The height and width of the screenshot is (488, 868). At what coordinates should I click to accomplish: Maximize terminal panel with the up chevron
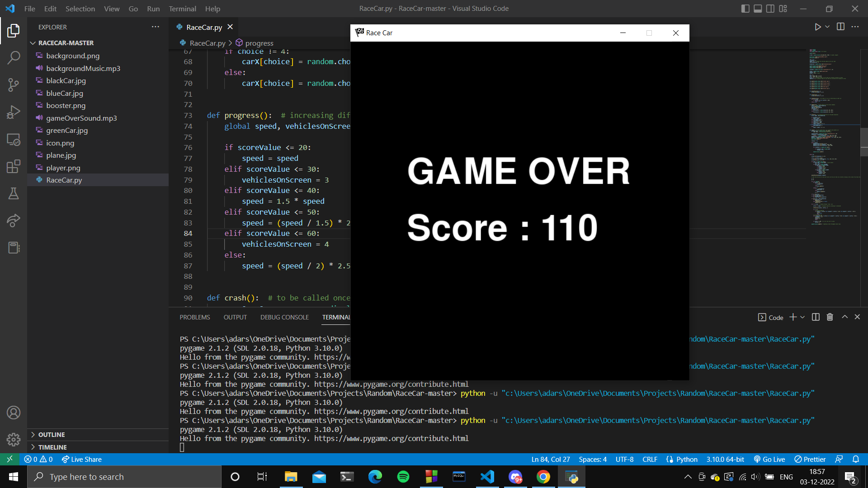pyautogui.click(x=844, y=317)
